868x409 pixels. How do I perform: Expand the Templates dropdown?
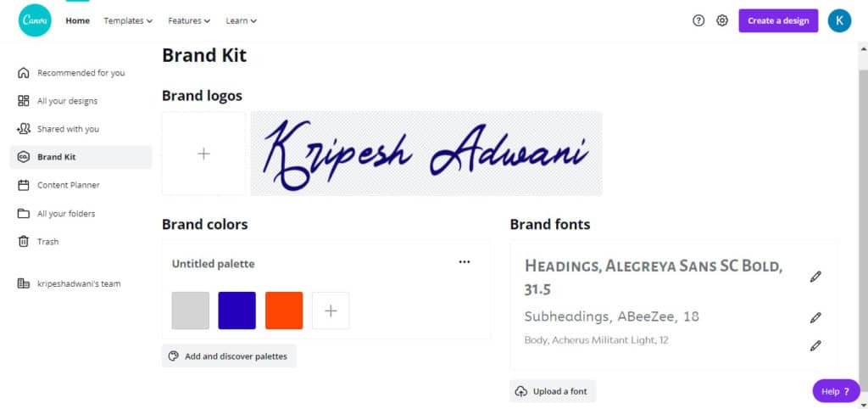(x=128, y=20)
